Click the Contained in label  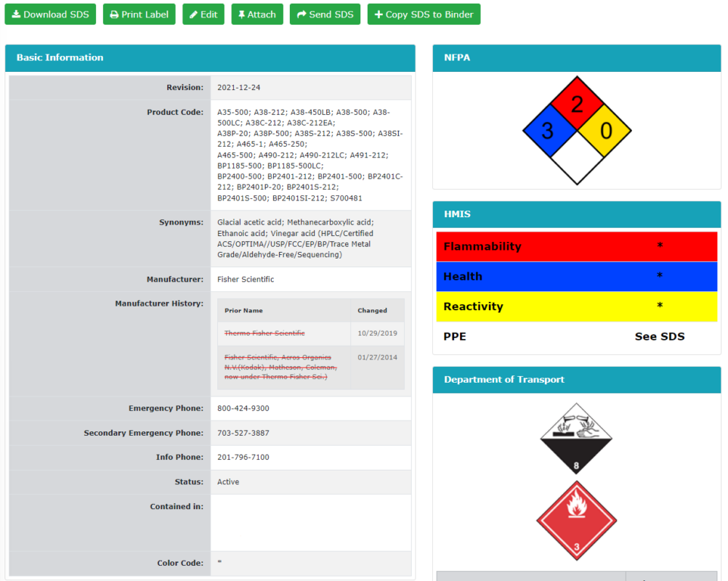[177, 507]
